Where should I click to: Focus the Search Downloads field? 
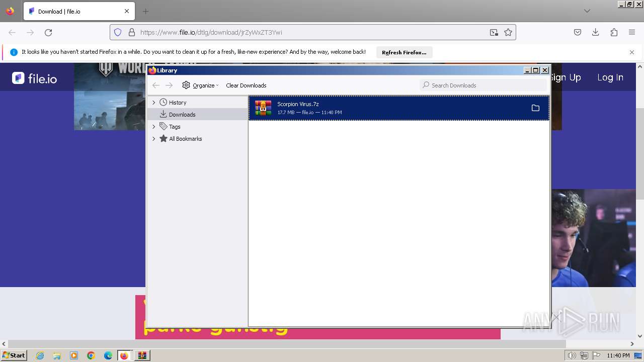click(x=483, y=85)
